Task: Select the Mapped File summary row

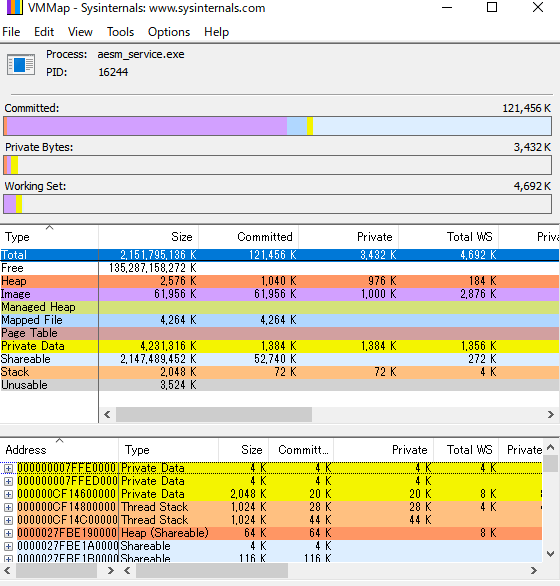Action: (280, 320)
